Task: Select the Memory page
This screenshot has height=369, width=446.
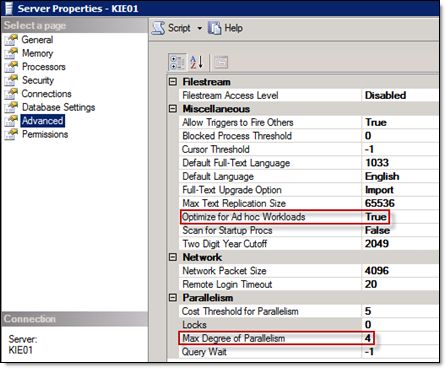Action: click(x=37, y=53)
